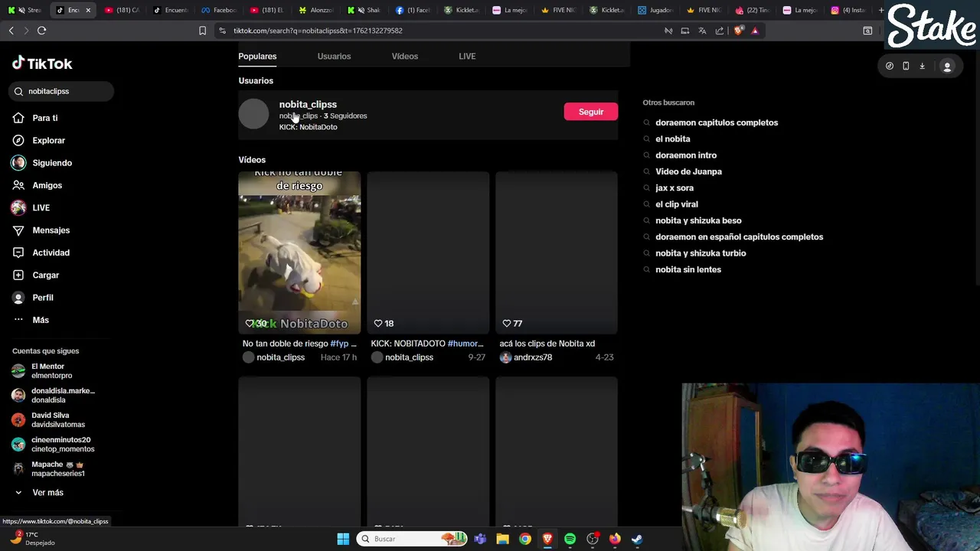Click share icon in address bar

tap(720, 31)
